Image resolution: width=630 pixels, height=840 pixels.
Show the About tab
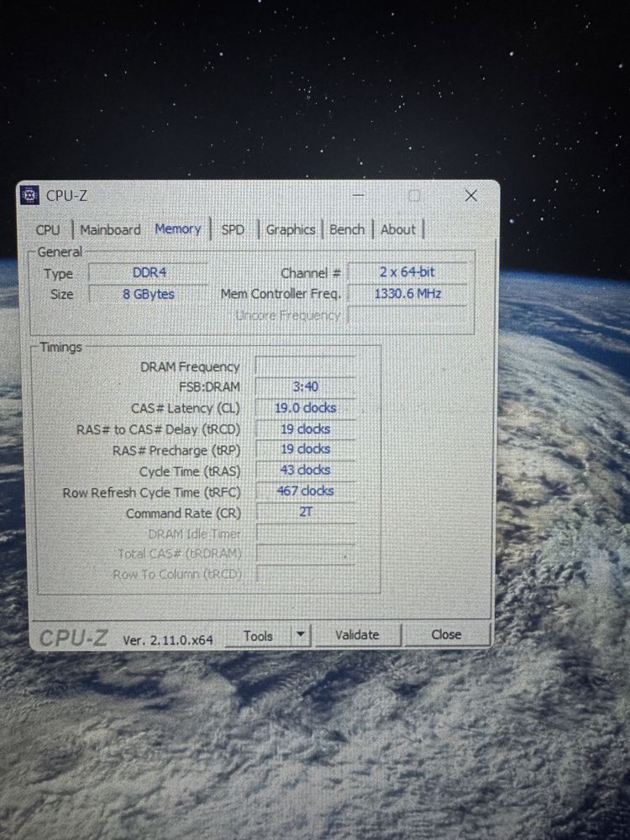click(398, 229)
